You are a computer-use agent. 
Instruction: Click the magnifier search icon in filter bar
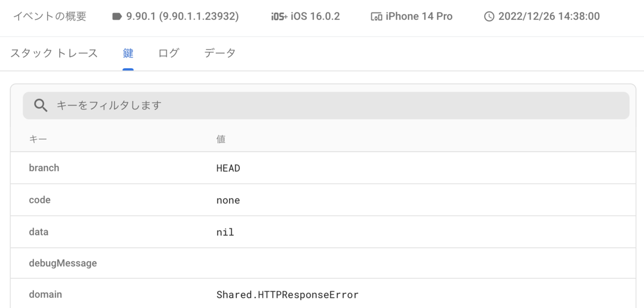(41, 105)
